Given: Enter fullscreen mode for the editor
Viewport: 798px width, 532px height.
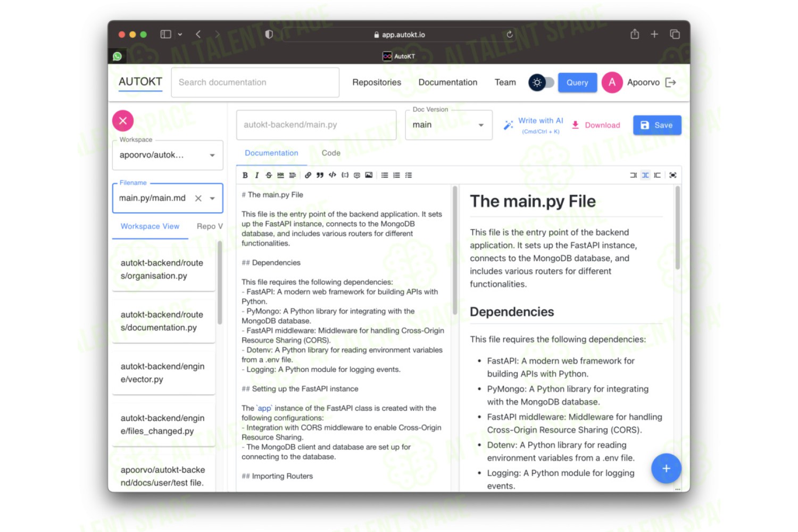Looking at the screenshot, I should pyautogui.click(x=673, y=175).
